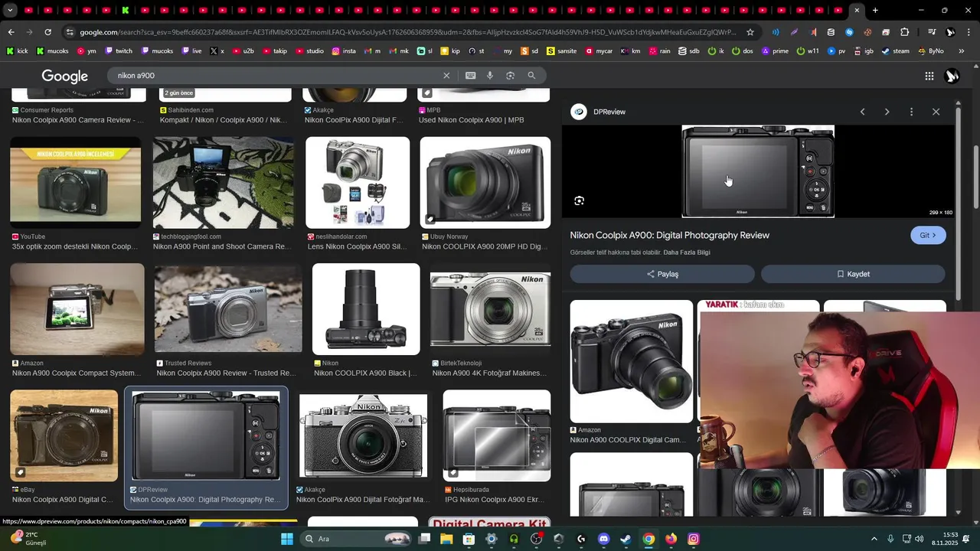Click the Git button to visit page
This screenshot has height=551, width=980.
[x=928, y=235]
